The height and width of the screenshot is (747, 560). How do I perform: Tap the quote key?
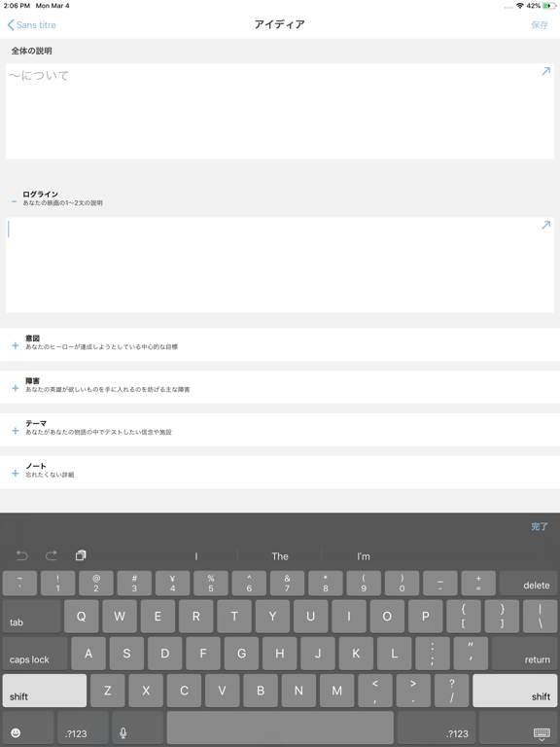tap(471, 654)
